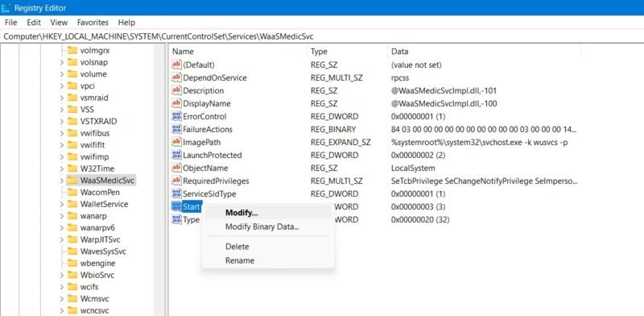Click the WaaSMedicSvc folder icon
The width and height of the screenshot is (644, 316).
pyautogui.click(x=72, y=181)
